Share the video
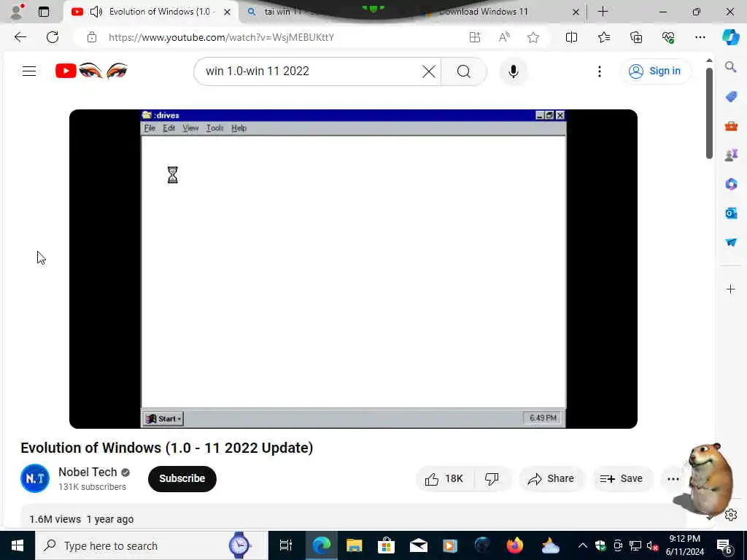The height and width of the screenshot is (560, 747). 551,478
